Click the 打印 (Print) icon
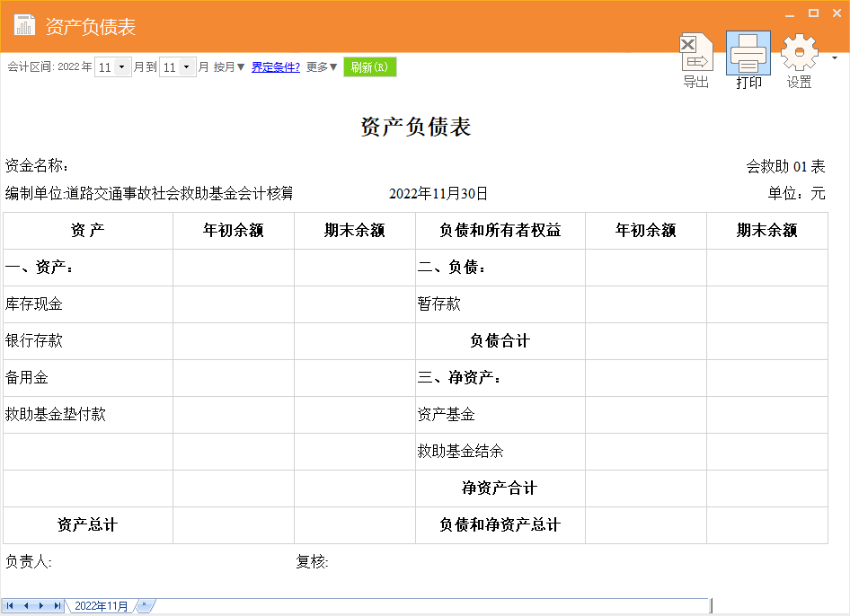The image size is (850, 616). pos(748,60)
